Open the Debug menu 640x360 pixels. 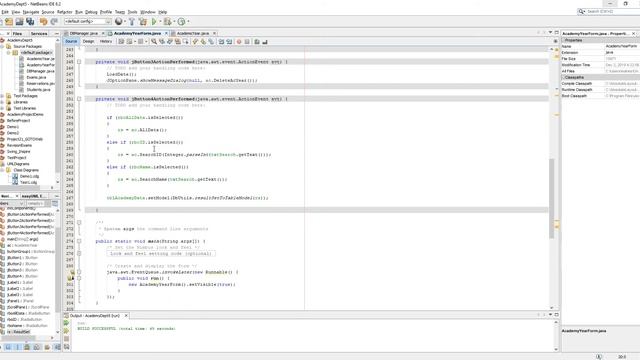[91, 12]
